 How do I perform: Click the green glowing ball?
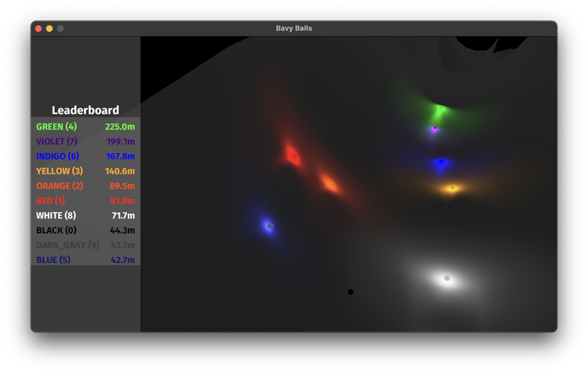441,107
